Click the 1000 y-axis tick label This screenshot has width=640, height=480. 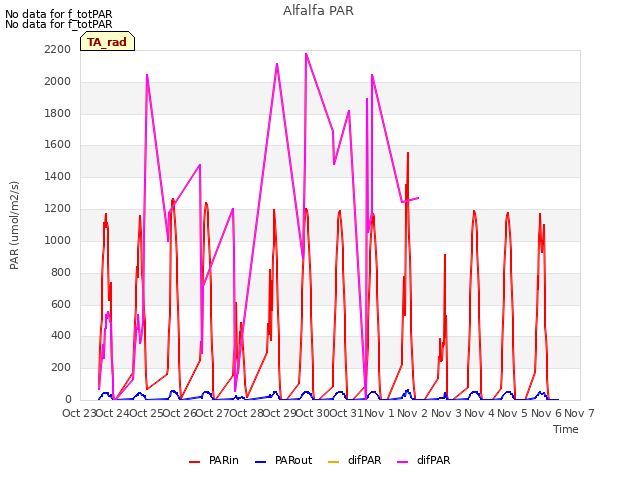pos(58,240)
